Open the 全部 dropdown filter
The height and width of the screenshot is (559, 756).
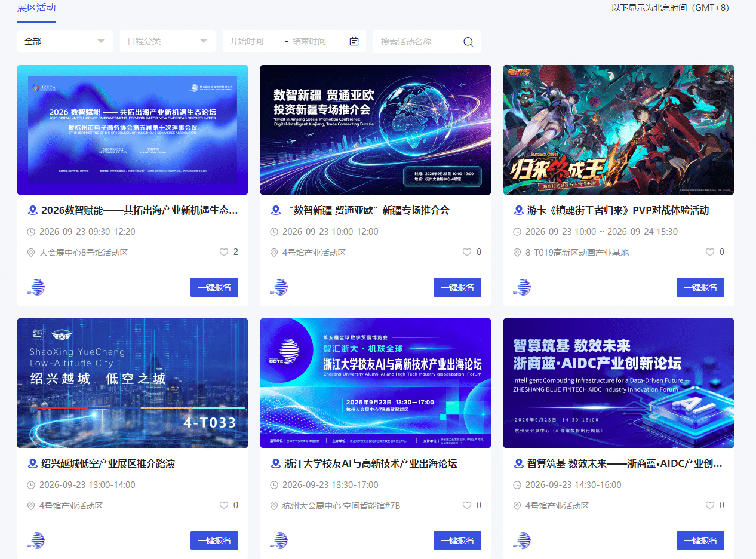[x=65, y=41]
